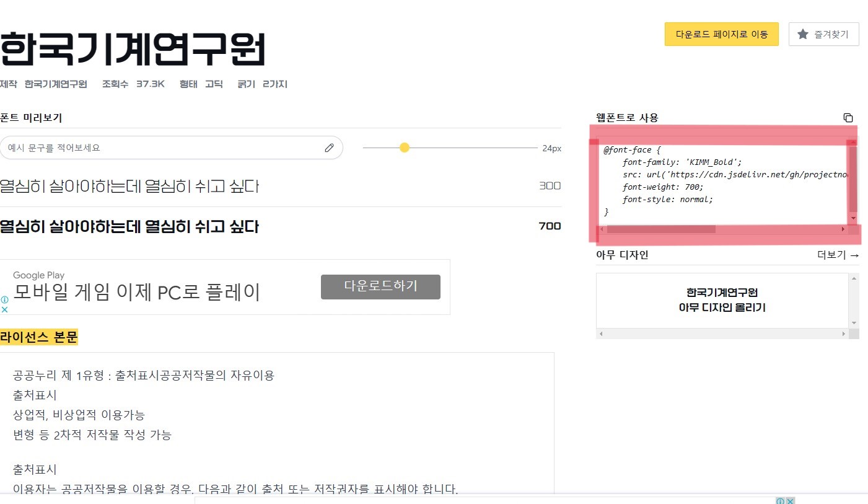
Task: Click the up arrow of the 아무 디자인 box scrollbar
Action: click(854, 278)
